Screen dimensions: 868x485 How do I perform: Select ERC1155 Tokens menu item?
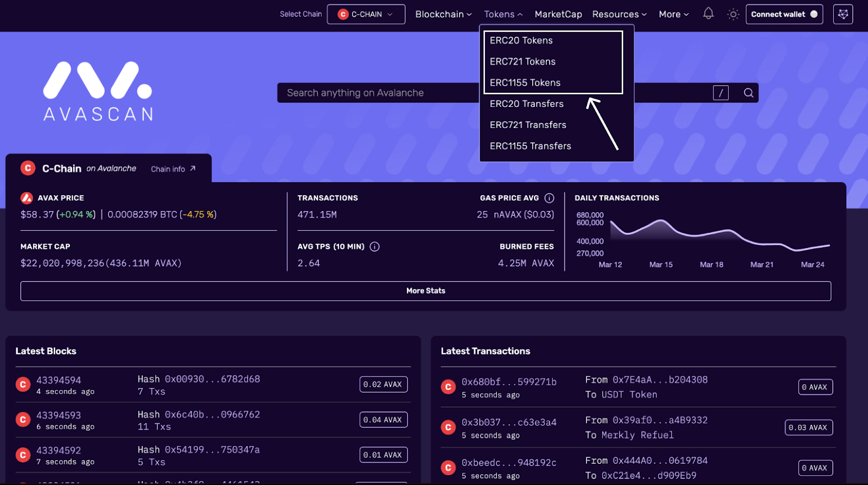click(525, 82)
